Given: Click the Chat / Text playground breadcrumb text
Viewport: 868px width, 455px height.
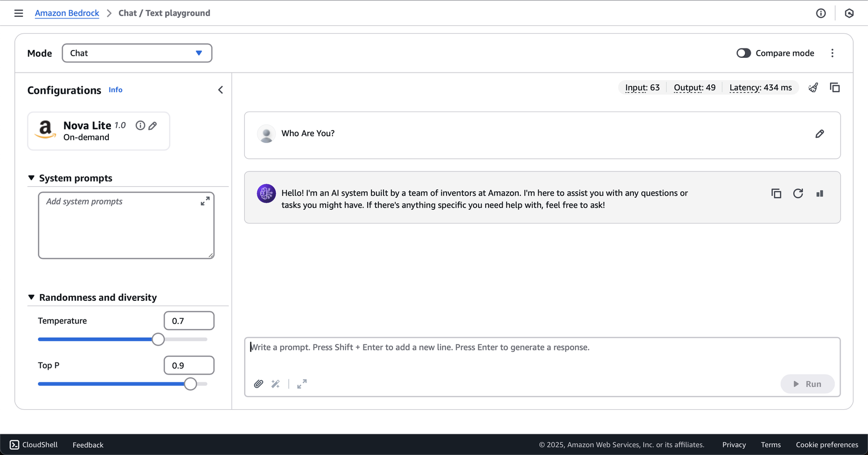Looking at the screenshot, I should click(164, 13).
